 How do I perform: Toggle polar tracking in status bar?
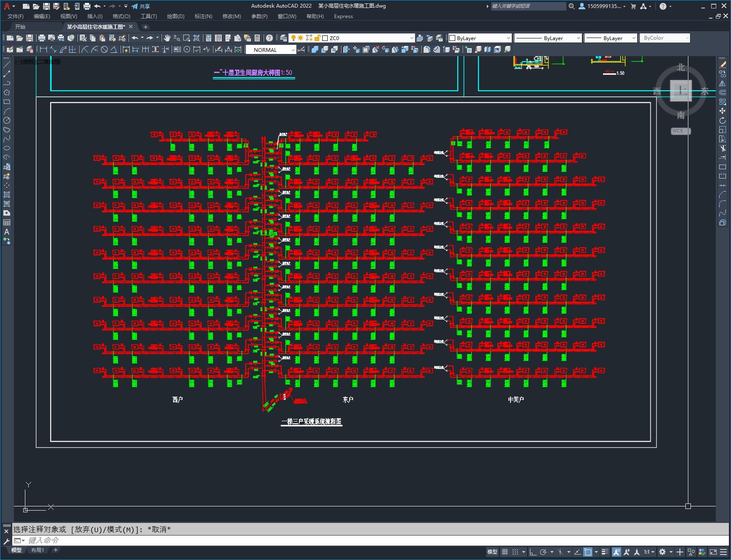tap(543, 552)
